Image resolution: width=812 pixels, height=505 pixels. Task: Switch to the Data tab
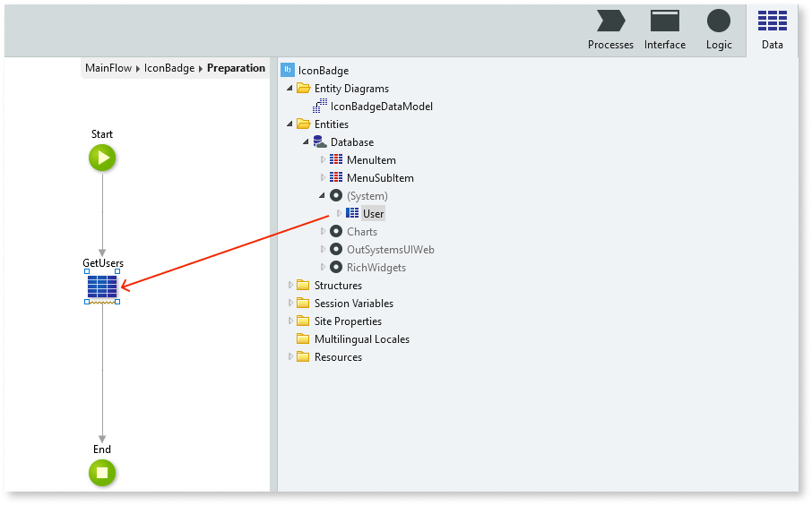[773, 30]
